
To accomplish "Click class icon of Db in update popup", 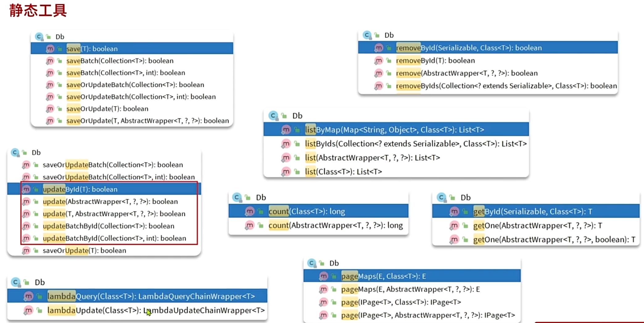I will 15,153.
